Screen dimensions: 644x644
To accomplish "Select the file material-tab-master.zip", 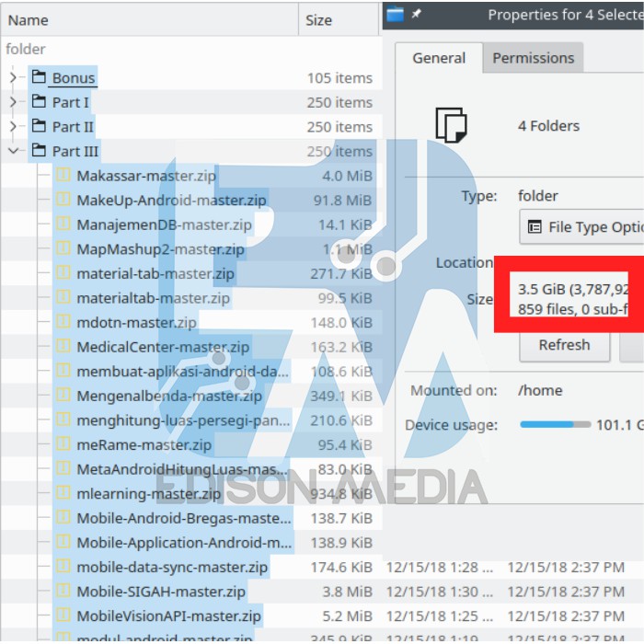I will click(155, 273).
